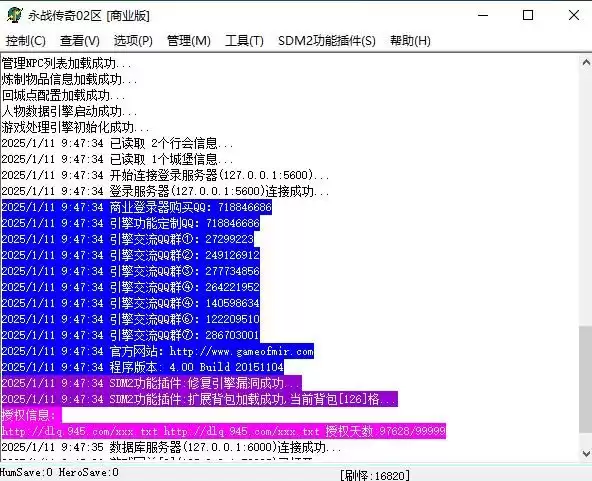Viewport: 592px width, 481px height.
Task: Click status bar entry [刷怪:16820]
Action: click(374, 475)
